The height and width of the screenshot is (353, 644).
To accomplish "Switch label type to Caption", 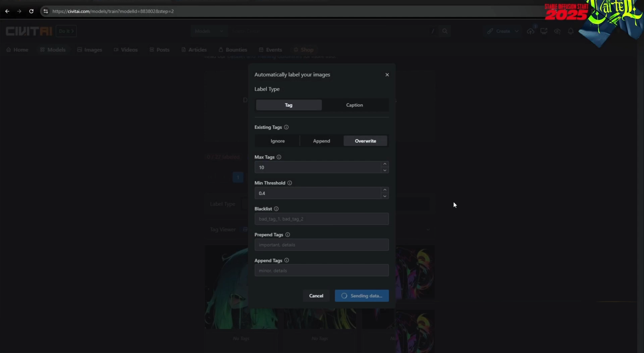I will pyautogui.click(x=355, y=105).
